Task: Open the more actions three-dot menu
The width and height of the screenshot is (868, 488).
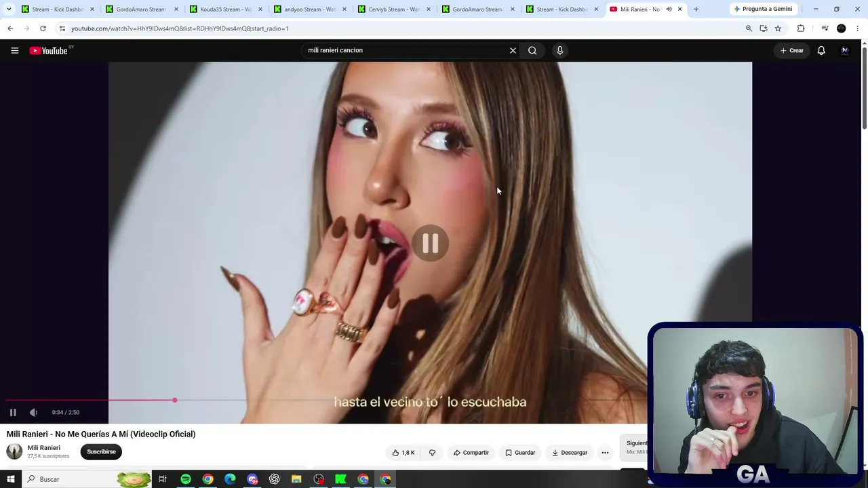Action: coord(605,453)
